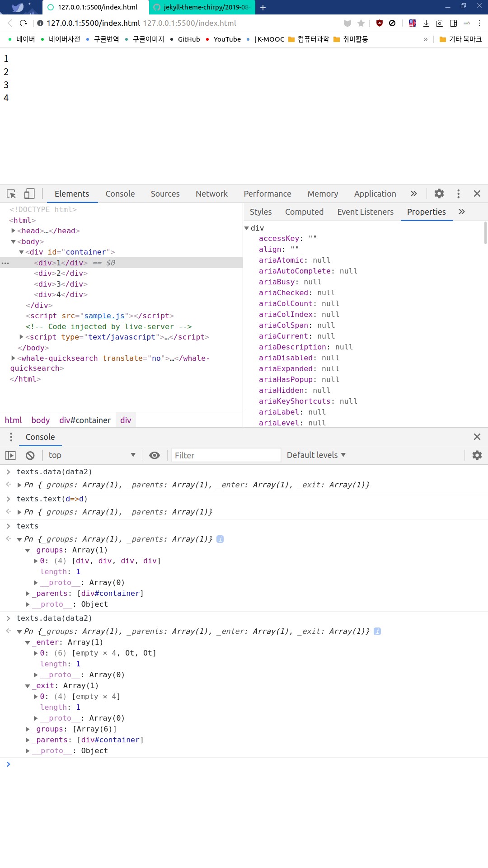Image resolution: width=488 pixels, height=868 pixels.
Task: Toggle device toolbar emulation icon
Action: pyautogui.click(x=29, y=194)
